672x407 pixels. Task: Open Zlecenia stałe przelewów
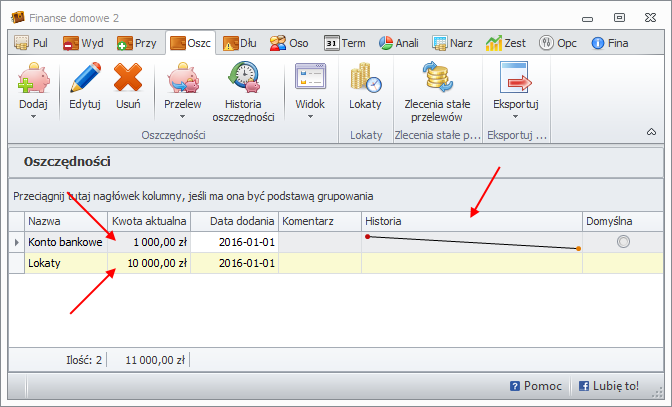click(x=436, y=78)
